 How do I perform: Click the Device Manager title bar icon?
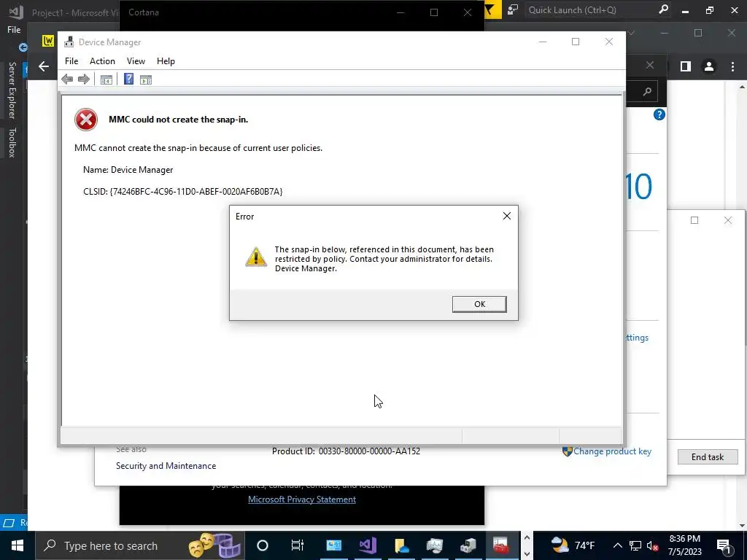click(69, 42)
